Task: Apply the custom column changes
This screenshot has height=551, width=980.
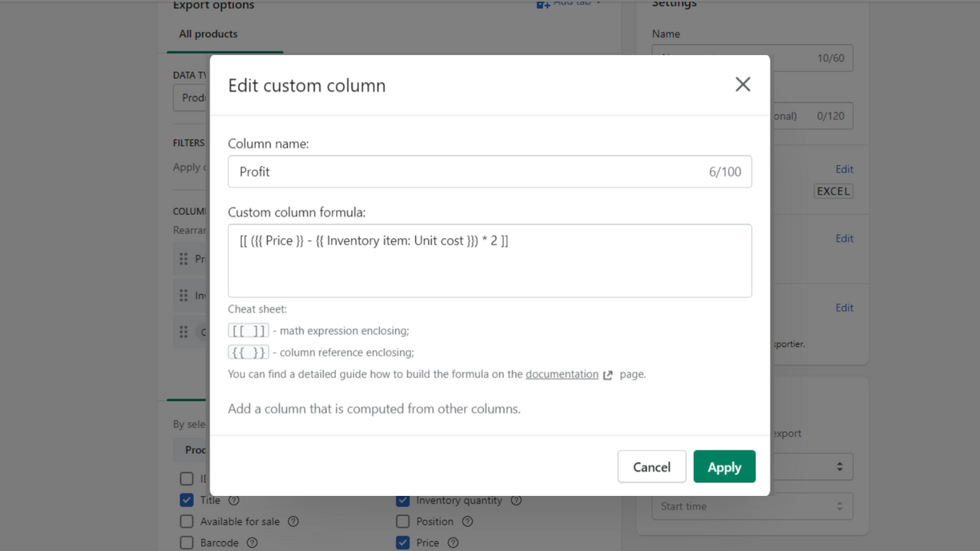Action: pos(724,466)
